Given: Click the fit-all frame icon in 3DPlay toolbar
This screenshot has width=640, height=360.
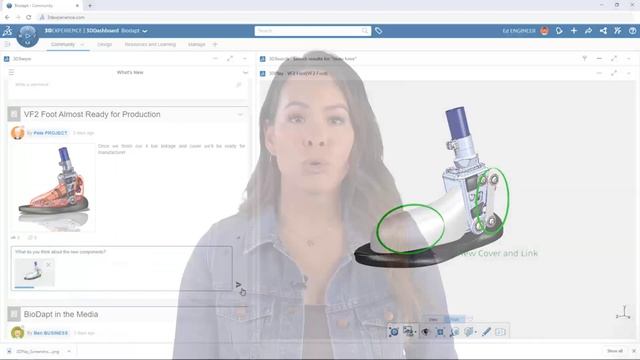Looking at the screenshot, I should (x=440, y=332).
